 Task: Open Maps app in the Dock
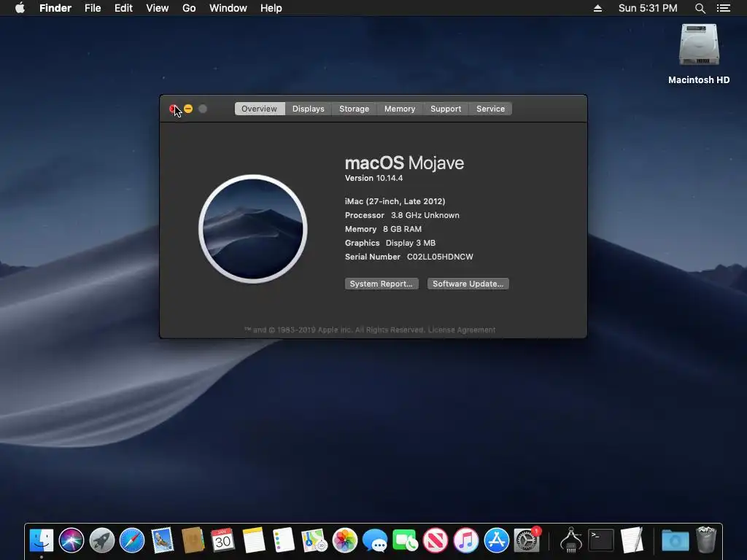click(314, 540)
